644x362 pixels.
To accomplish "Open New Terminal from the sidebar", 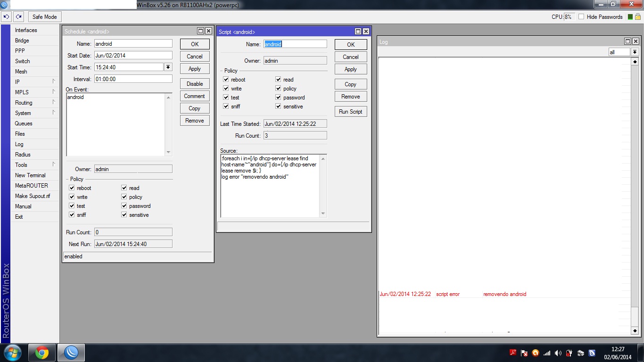I will [35, 175].
